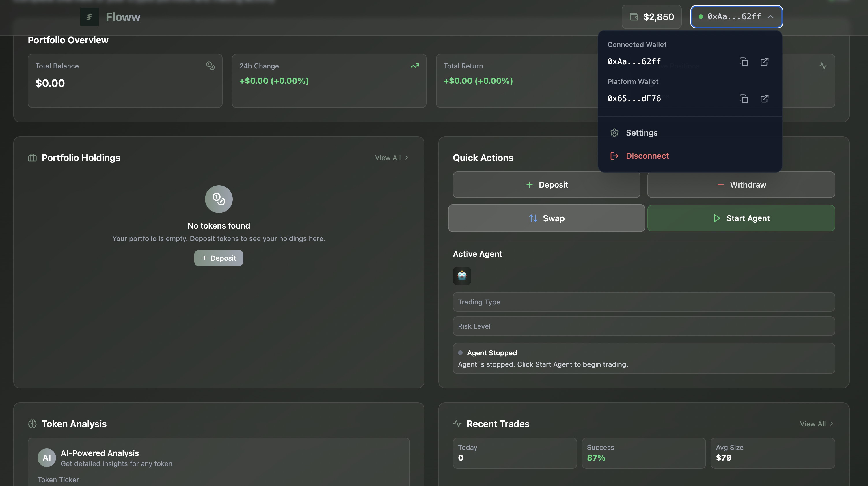Collapse the 0xAa...62ff wallet dropdown

point(736,16)
